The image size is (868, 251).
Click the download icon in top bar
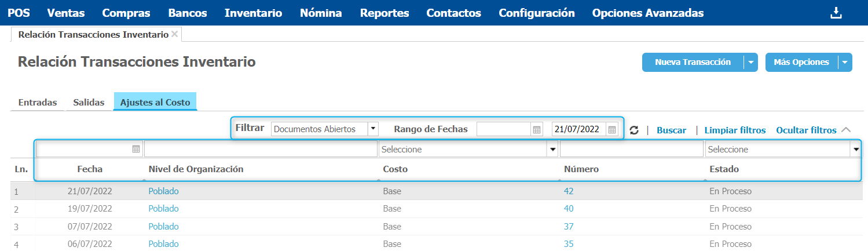pos(836,13)
